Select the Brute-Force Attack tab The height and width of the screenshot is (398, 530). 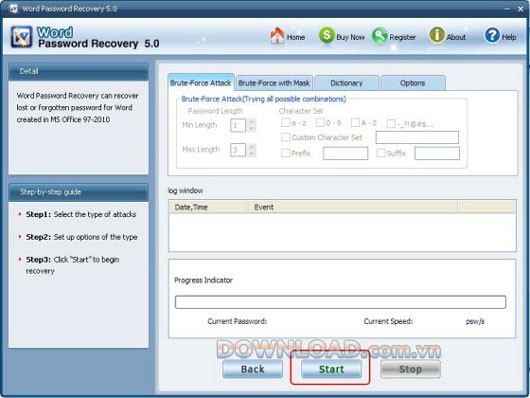201,83
